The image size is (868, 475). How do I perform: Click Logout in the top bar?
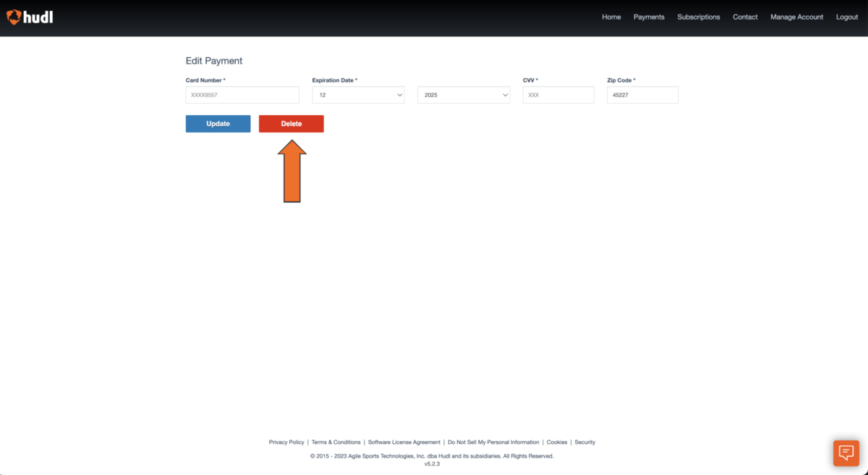click(x=846, y=17)
